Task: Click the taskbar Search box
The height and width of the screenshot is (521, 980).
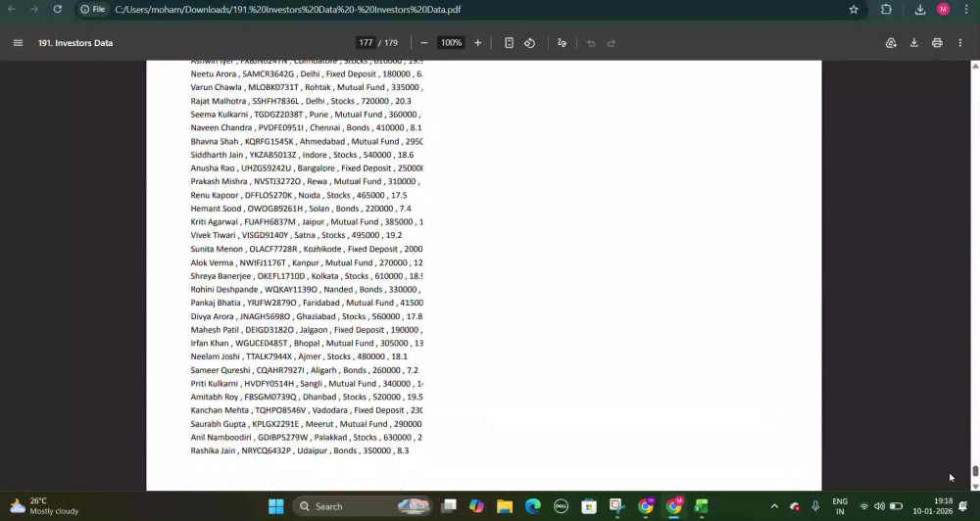Action: point(363,506)
